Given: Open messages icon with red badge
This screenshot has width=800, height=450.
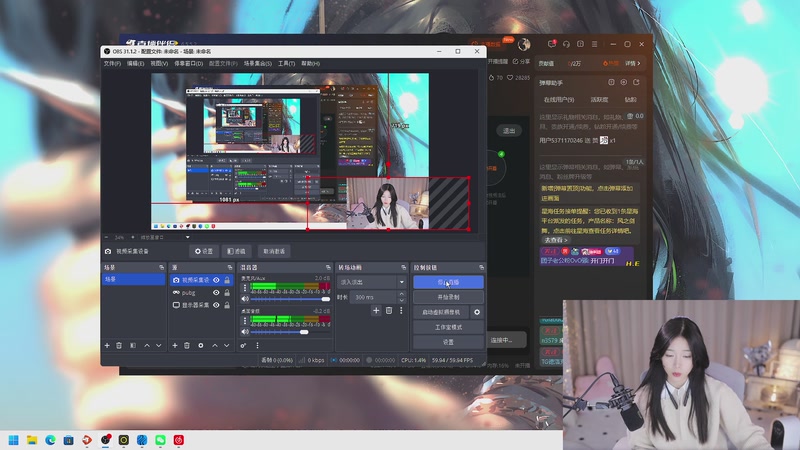Looking at the screenshot, I should click(x=552, y=44).
